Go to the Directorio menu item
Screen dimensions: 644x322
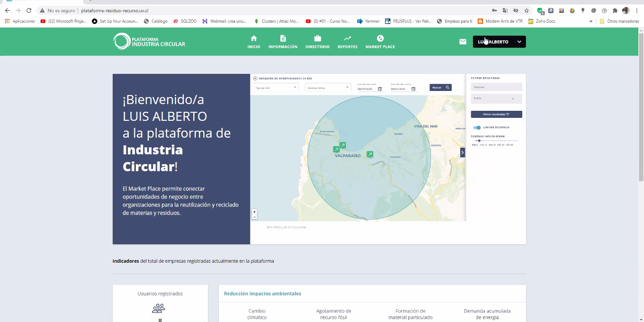pos(317,42)
